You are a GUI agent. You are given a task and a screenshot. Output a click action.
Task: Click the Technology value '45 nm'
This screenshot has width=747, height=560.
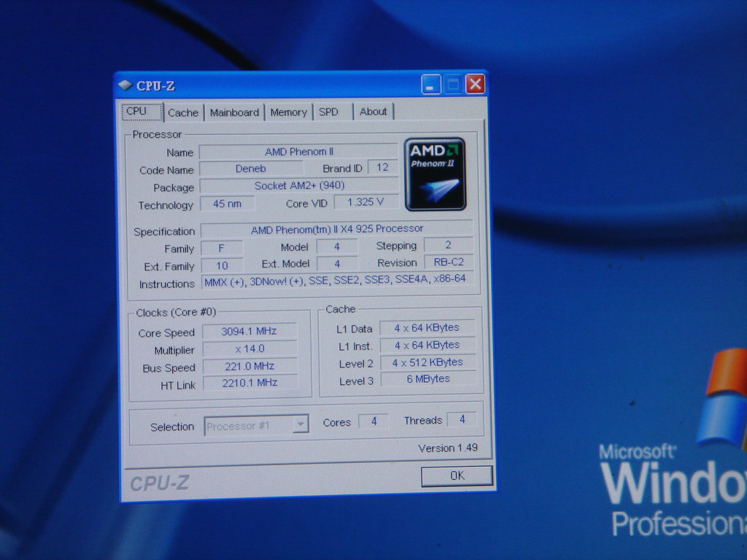coord(228,203)
